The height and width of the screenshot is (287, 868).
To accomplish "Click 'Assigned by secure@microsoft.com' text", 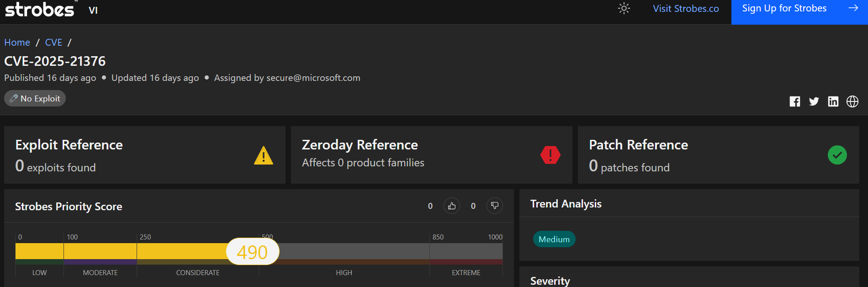I will (x=287, y=78).
